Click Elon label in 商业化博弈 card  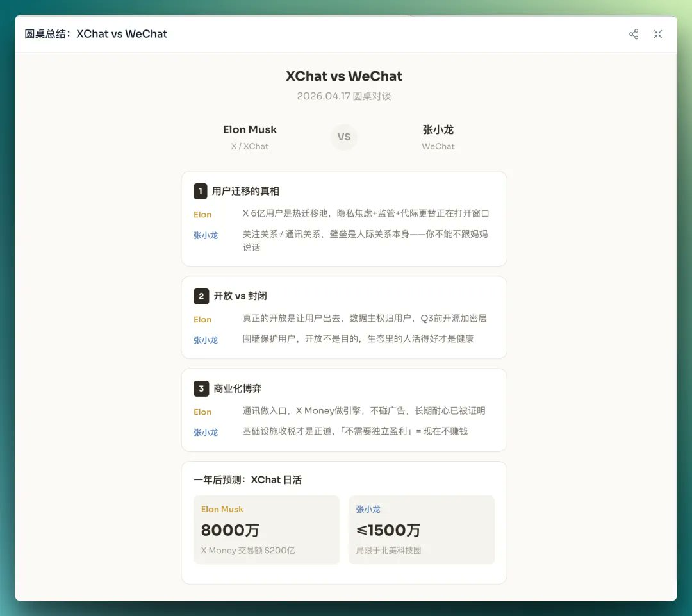[x=202, y=412]
